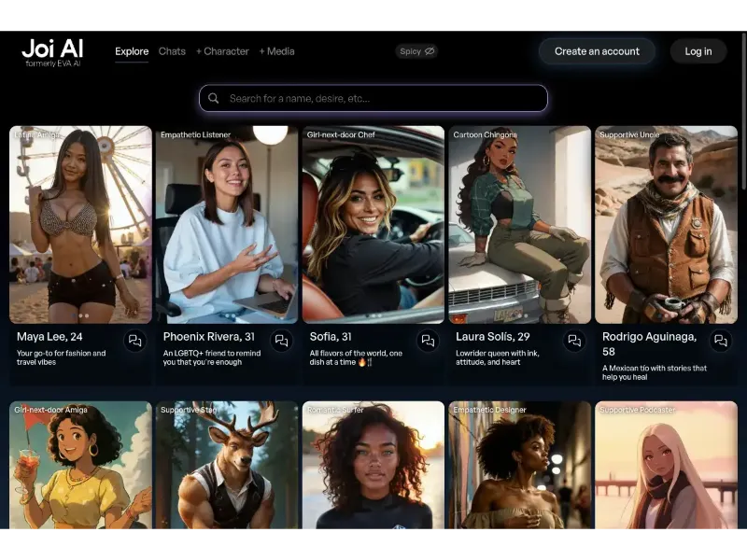Open the + Media menu item
747x560 pixels.
276,51
